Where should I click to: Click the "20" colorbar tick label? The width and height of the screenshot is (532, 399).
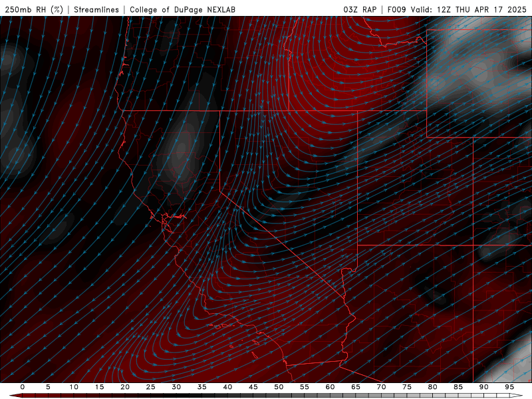(x=125, y=387)
